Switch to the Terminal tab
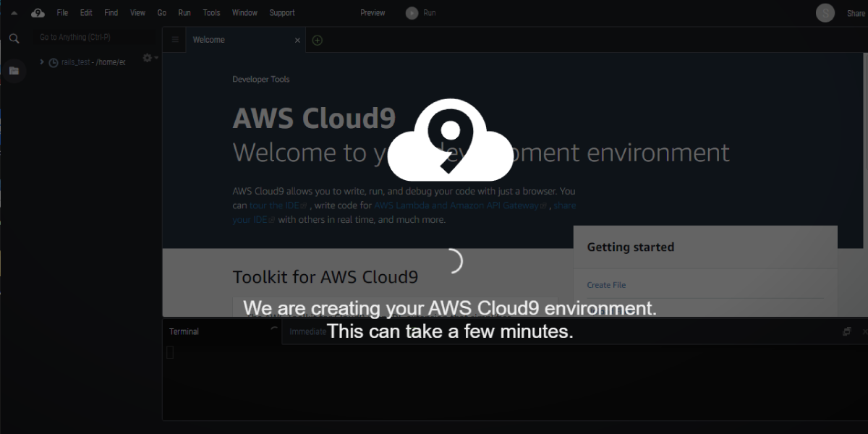The image size is (868, 434). 184,331
